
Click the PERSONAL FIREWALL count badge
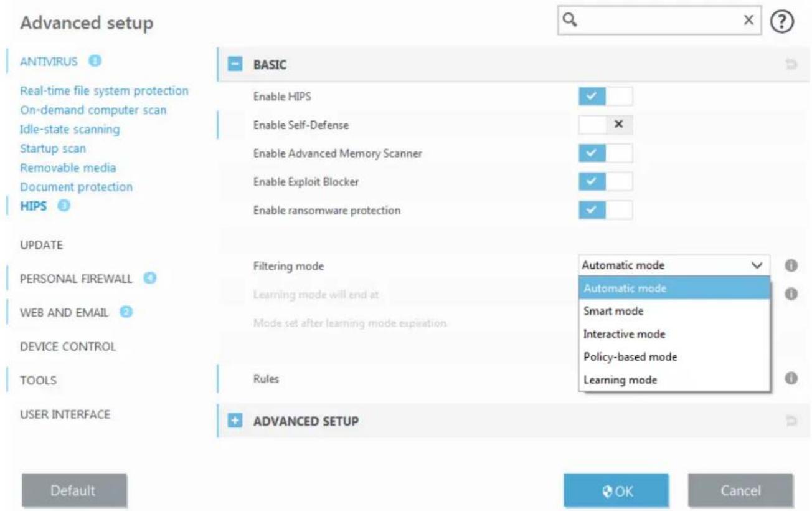(148, 278)
